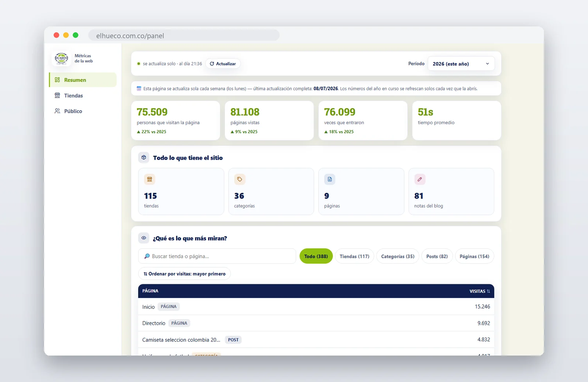
Task: Click the POST tag on Camiseta row
Action: (x=233, y=340)
